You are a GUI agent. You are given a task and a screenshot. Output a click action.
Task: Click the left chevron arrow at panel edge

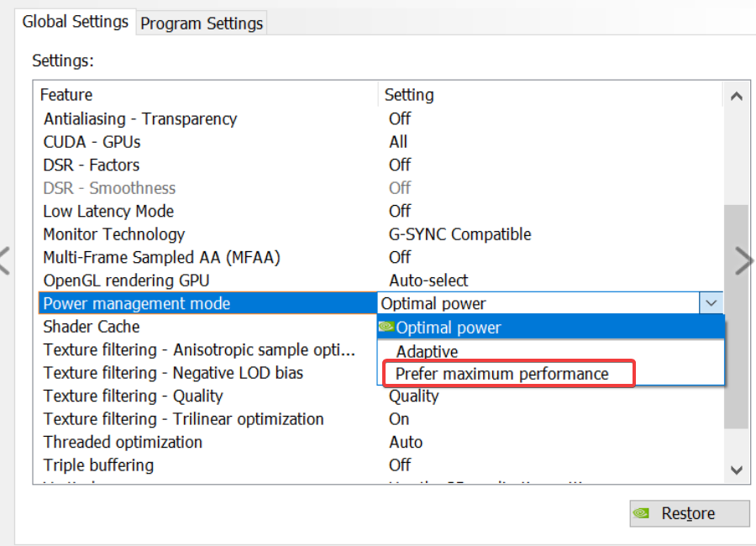[4, 261]
